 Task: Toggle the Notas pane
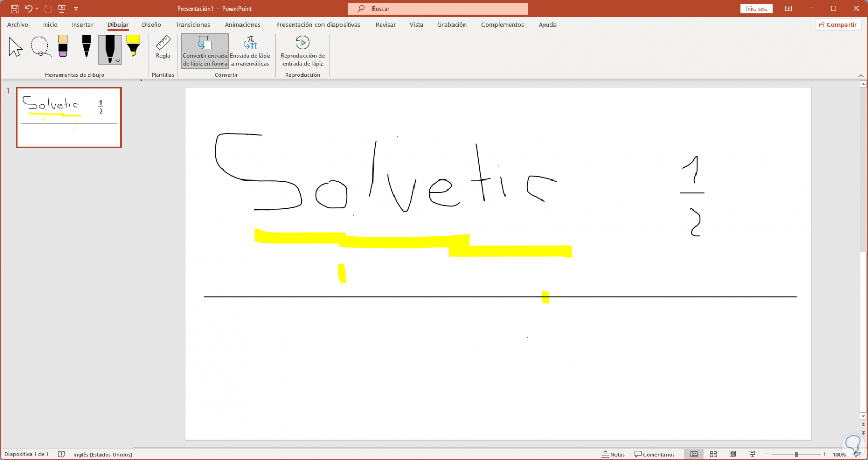[613, 454]
